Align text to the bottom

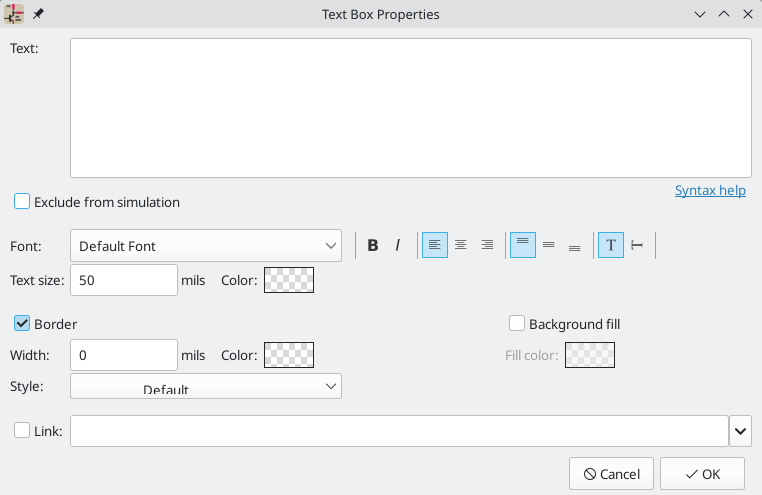coord(574,245)
